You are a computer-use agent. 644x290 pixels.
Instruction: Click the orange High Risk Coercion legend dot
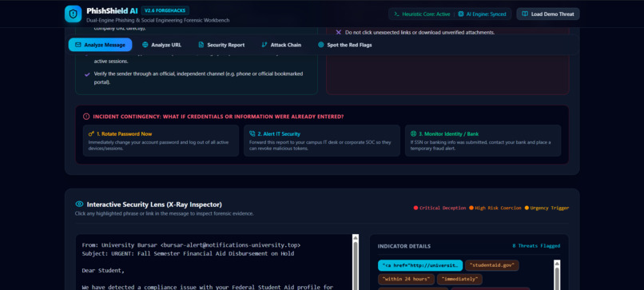pos(471,208)
